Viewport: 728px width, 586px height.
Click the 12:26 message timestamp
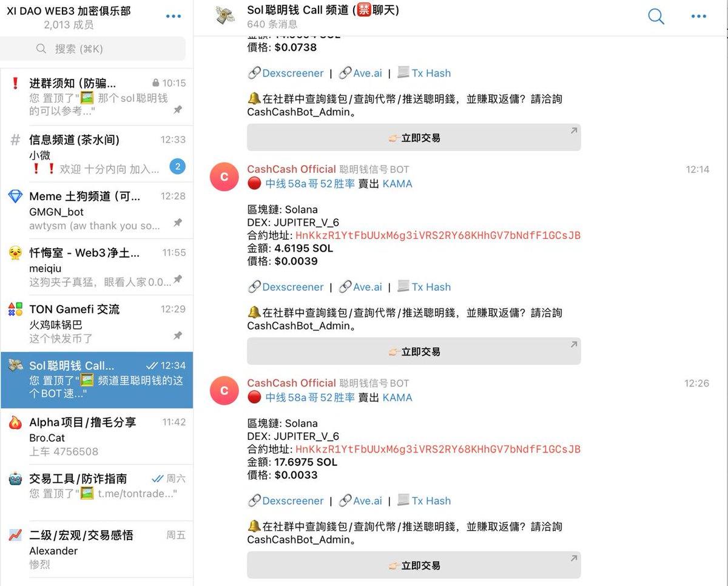[x=696, y=383]
